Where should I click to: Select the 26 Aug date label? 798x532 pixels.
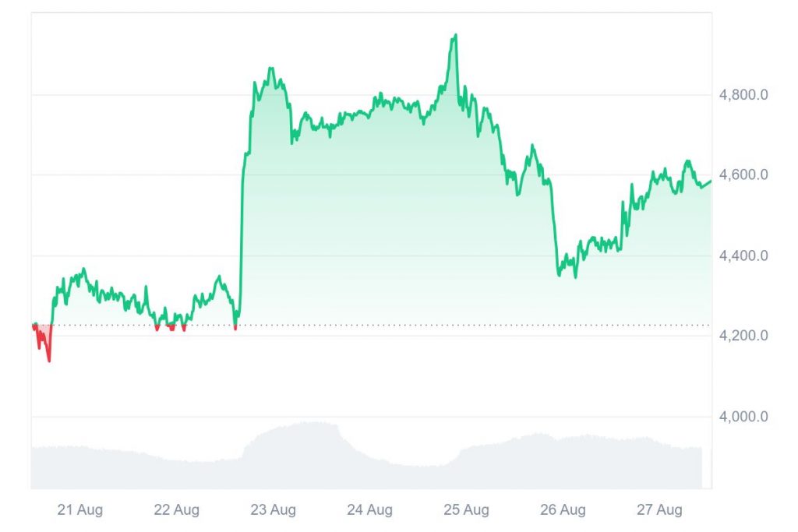(x=563, y=511)
